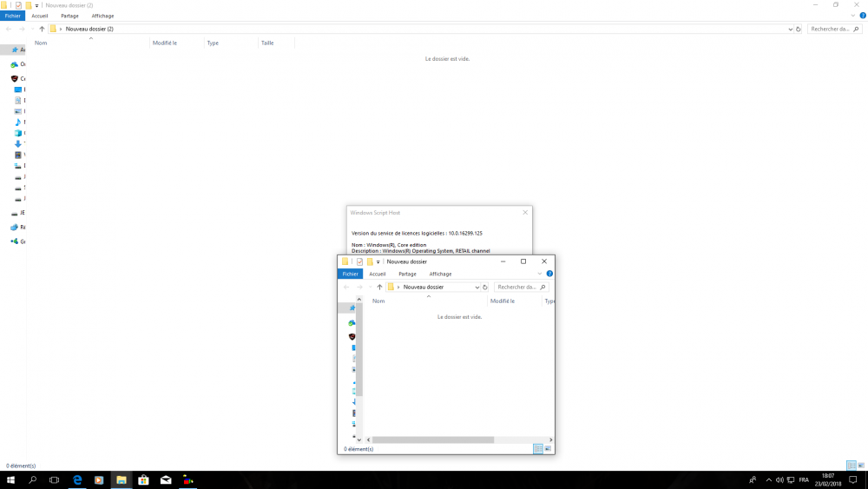This screenshot has height=489, width=868.
Task: Open volume control in system tray
Action: (x=779, y=480)
